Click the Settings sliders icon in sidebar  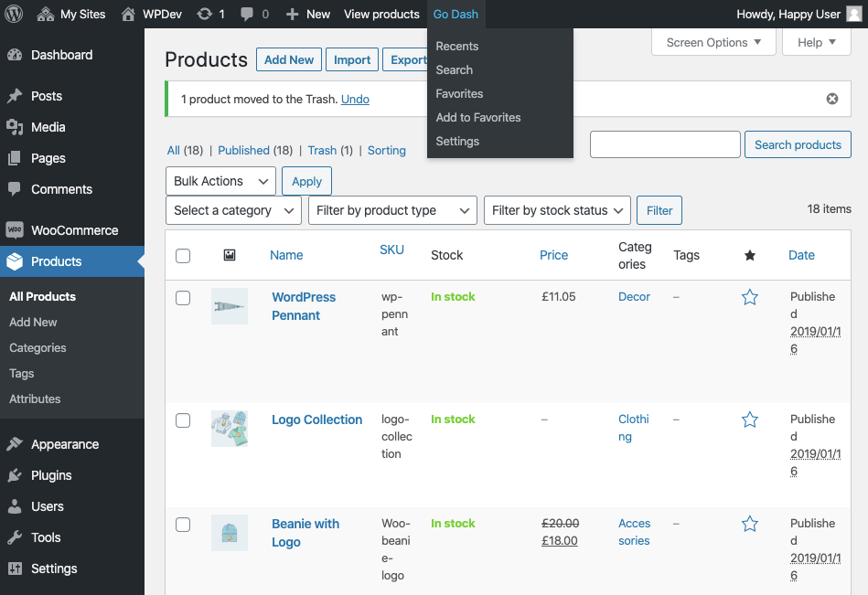click(x=15, y=568)
